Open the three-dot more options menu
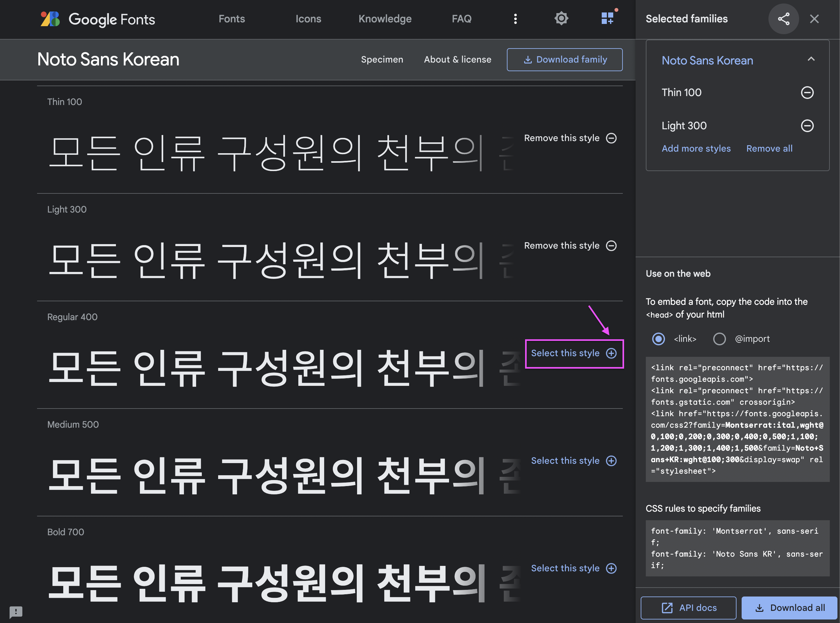This screenshot has height=623, width=840. point(515,19)
